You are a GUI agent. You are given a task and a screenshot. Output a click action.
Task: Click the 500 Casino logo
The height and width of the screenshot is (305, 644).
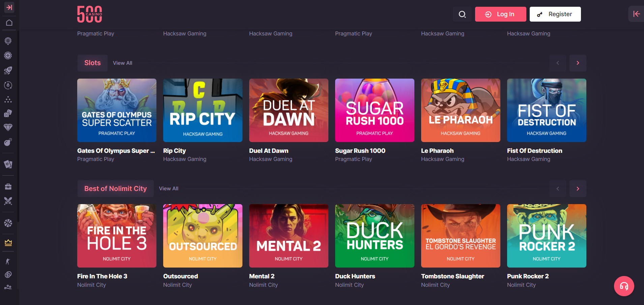point(89,14)
